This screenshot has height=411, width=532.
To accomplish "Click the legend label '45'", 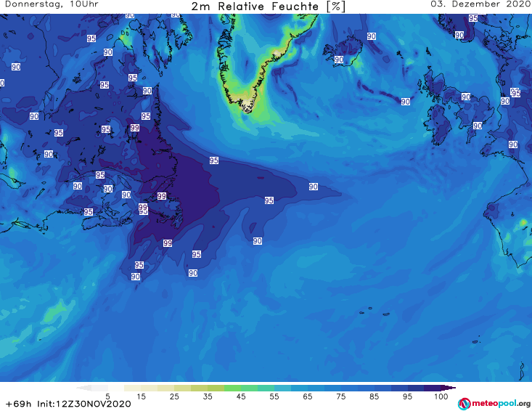I will 240,396.
